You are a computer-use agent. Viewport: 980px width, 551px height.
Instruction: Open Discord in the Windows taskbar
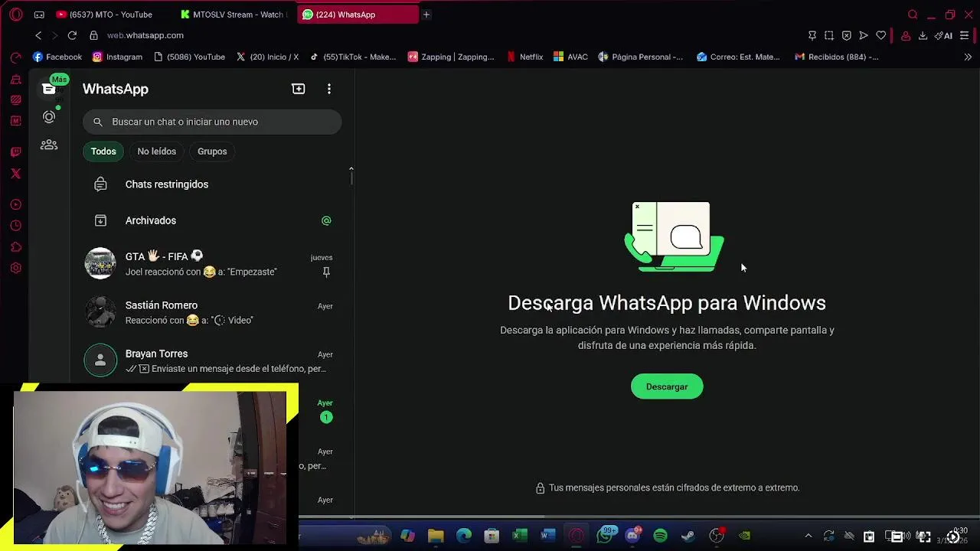[632, 536]
